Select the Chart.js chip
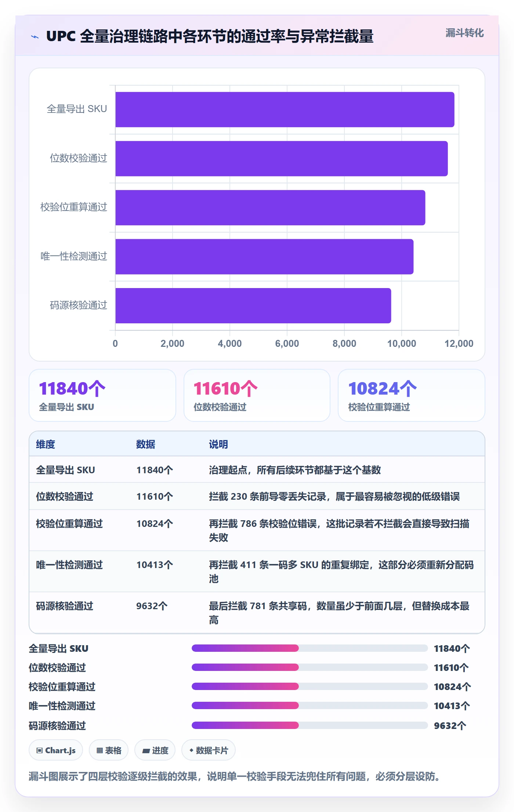This screenshot has height=812, width=514. (x=56, y=750)
